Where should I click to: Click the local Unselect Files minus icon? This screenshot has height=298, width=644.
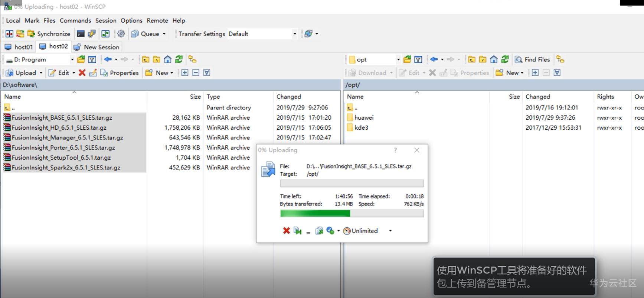pos(196,73)
